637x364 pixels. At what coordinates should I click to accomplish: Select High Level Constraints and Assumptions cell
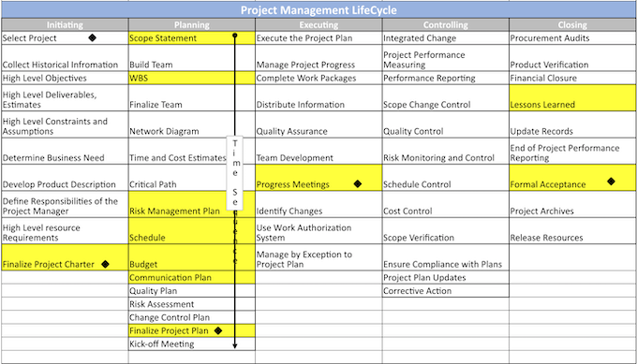point(65,124)
